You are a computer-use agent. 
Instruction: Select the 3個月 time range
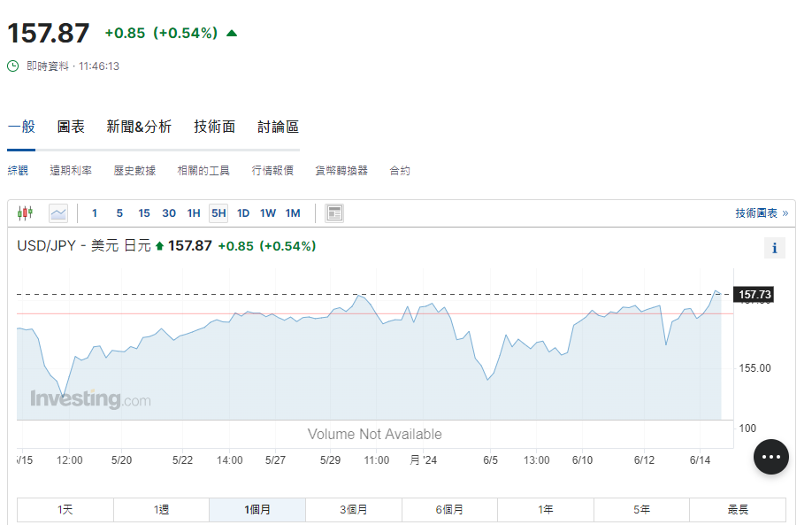click(x=354, y=510)
